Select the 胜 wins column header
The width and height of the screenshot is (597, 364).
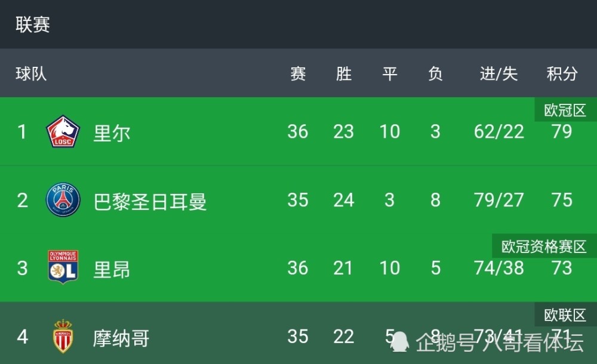343,73
